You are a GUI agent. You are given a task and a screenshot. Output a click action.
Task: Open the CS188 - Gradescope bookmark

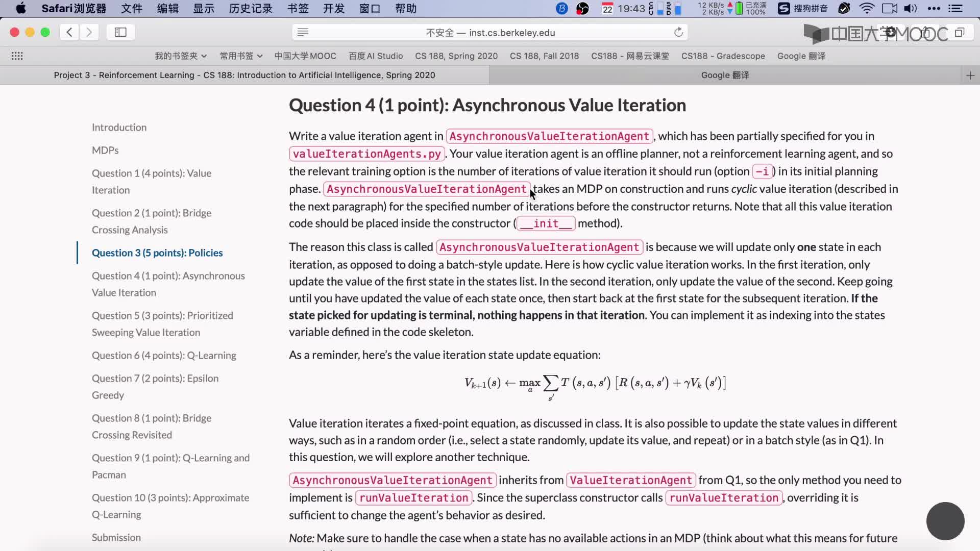(x=723, y=56)
